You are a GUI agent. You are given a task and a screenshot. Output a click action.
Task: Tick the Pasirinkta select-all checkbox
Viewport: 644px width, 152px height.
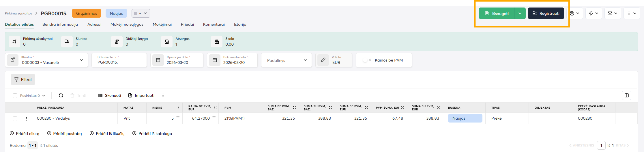tap(15, 96)
